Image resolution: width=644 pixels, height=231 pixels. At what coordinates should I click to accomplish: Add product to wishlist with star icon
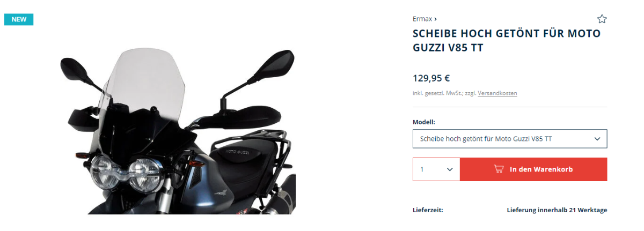tap(602, 19)
